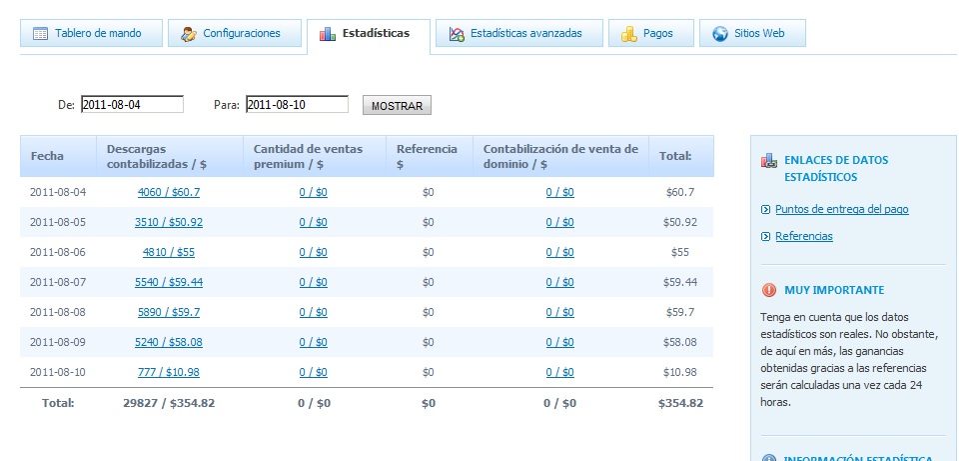Focus the 'Para' end date field
This screenshot has height=461, width=980.
tap(297, 105)
